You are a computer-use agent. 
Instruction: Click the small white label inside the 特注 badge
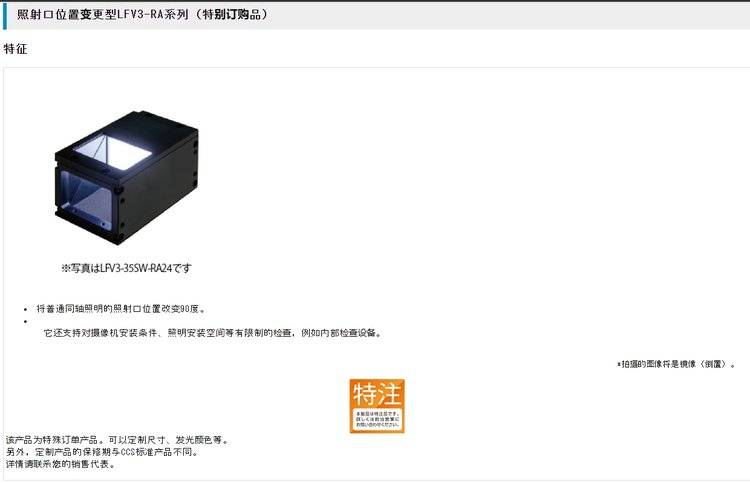(377, 419)
